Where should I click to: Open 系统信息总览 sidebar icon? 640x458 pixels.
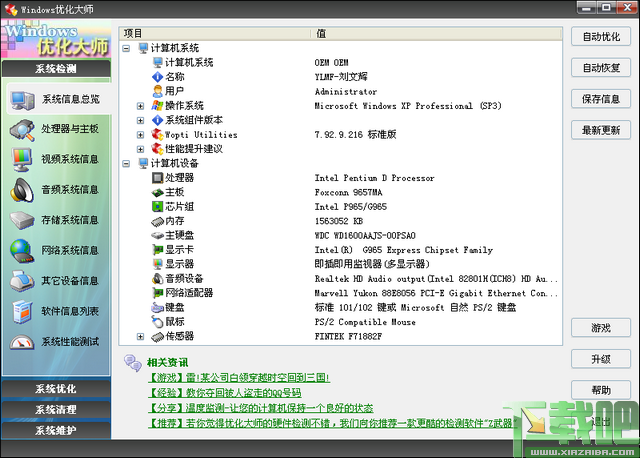(x=22, y=100)
